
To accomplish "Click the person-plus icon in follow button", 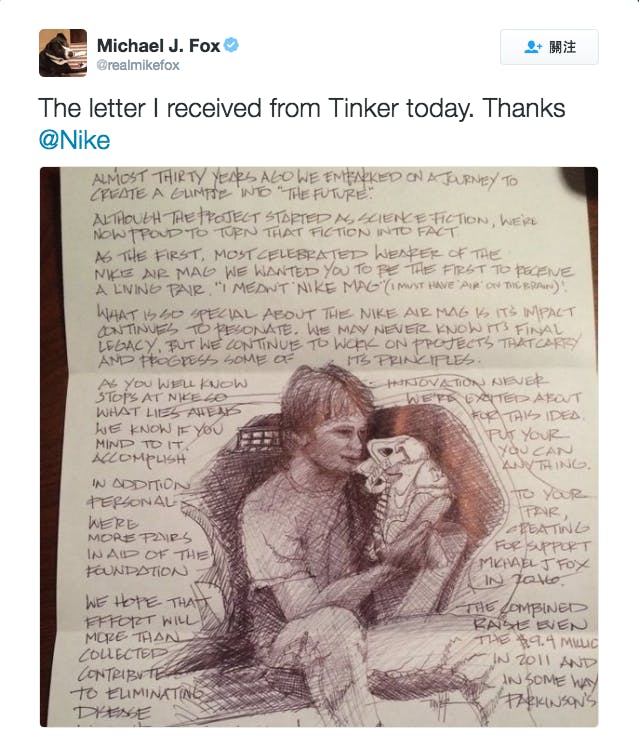I will (x=533, y=47).
